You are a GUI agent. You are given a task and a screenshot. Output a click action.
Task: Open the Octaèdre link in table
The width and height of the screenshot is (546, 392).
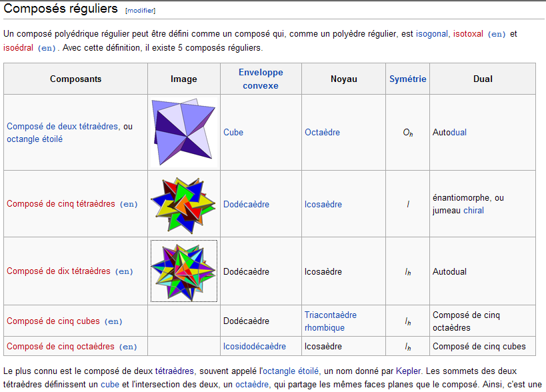[322, 132]
